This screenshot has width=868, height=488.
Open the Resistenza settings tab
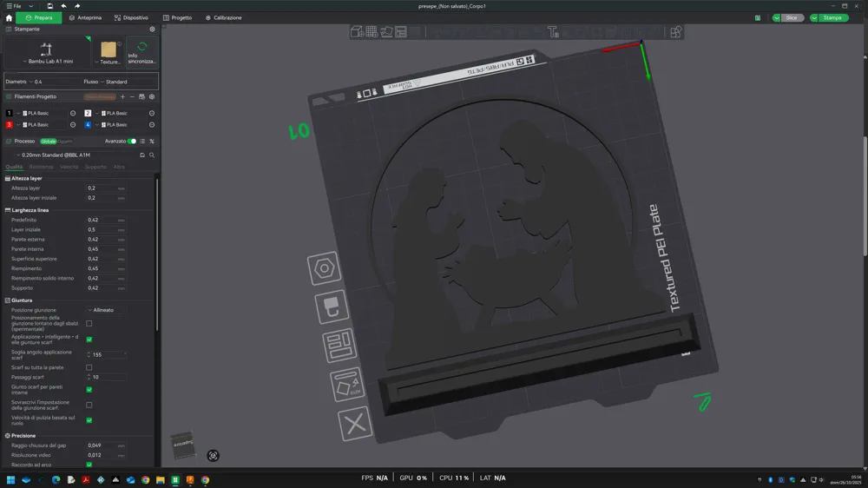[41, 167]
